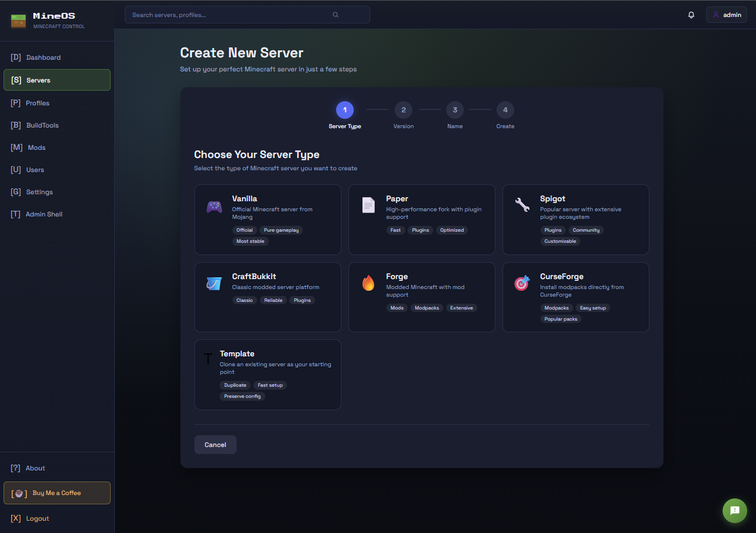Click the Paper document icon
756x533 pixels.
tap(368, 205)
